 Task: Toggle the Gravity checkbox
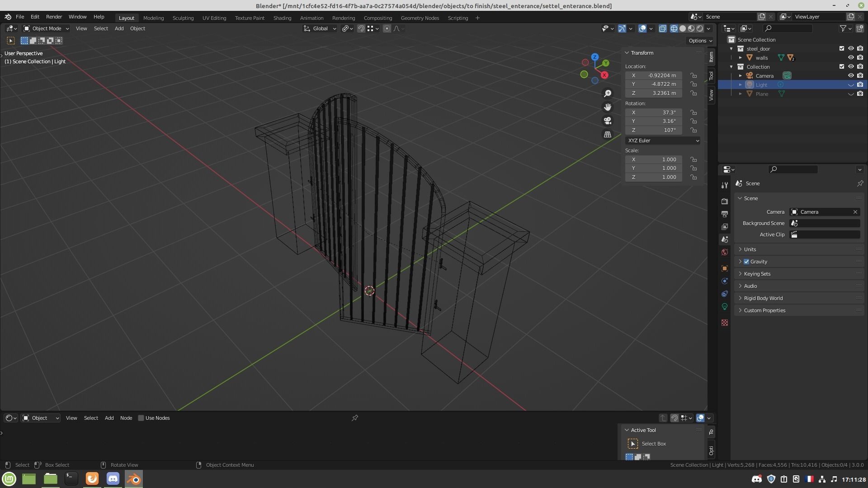tap(746, 262)
